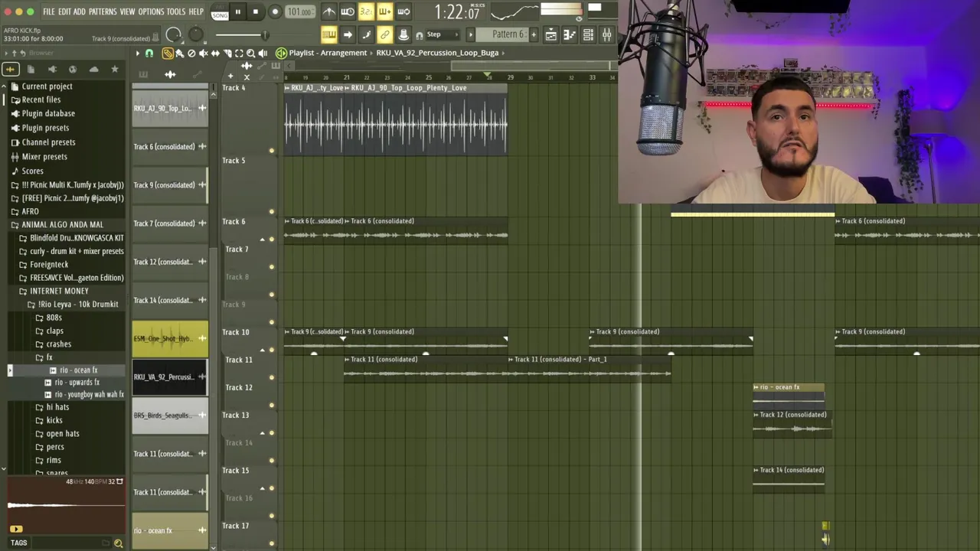Select the rio - ocean fx clip on Track 12
Screen dimensions: 980x551
[789, 393]
